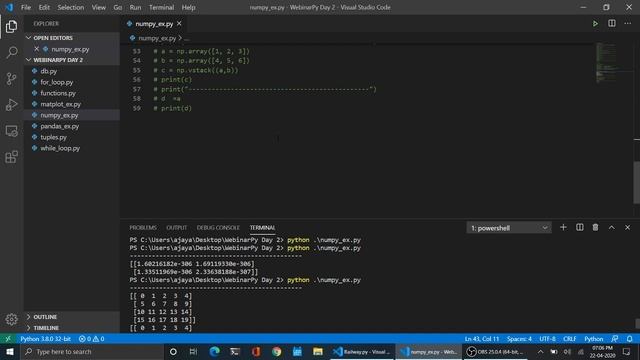
Task: Open while_loop.py in the explorer
Action: point(71,148)
